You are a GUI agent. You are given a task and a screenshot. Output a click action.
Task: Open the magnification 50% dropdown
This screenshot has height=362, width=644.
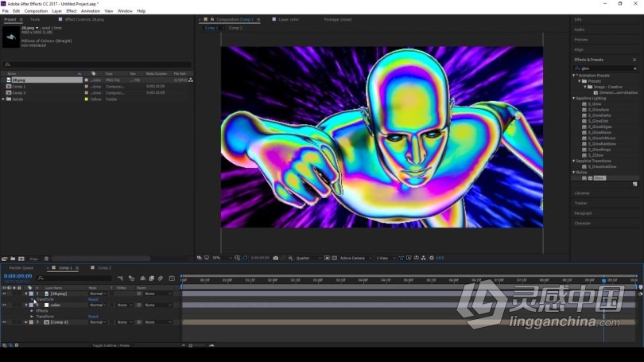coord(222,258)
